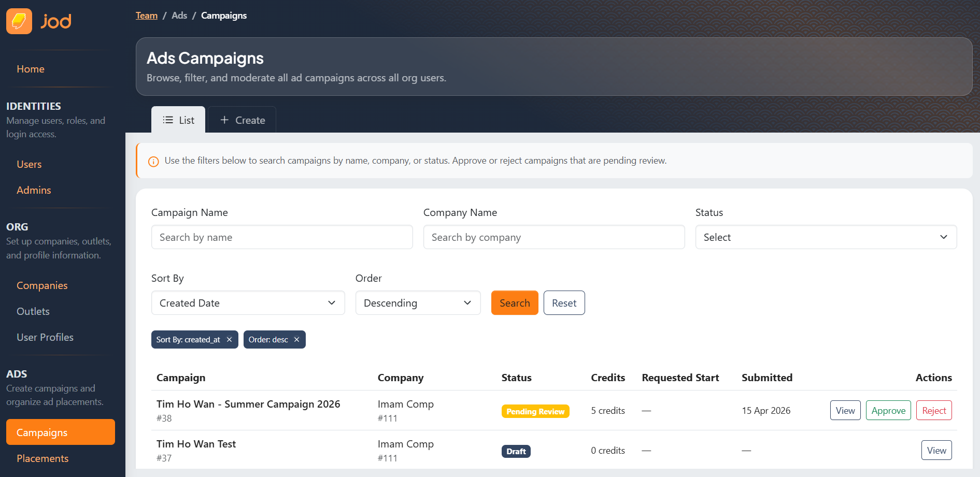Click the Ads breadcrumb

tap(179, 16)
